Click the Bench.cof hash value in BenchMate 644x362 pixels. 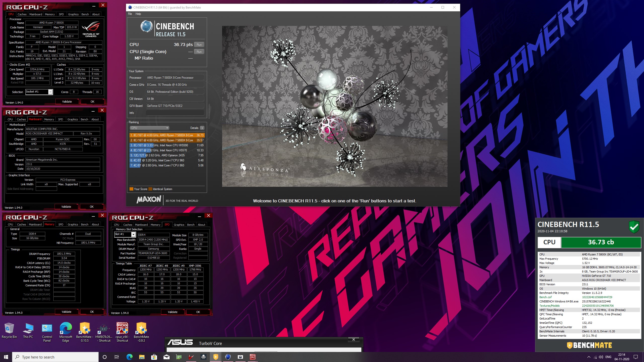[x=597, y=297]
